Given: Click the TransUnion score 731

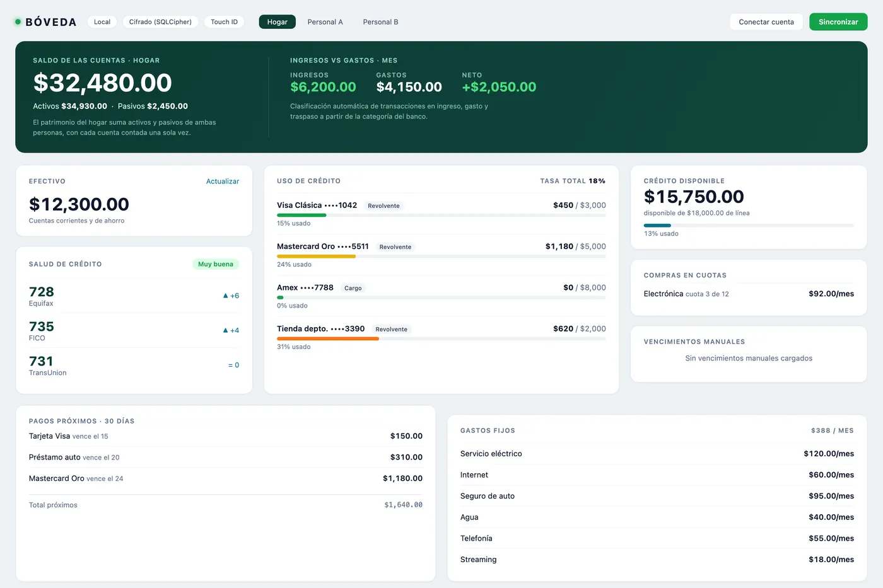Looking at the screenshot, I should pos(41,361).
